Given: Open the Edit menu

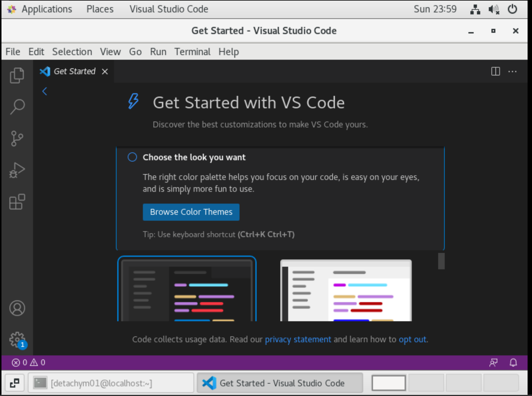Looking at the screenshot, I should click(36, 52).
